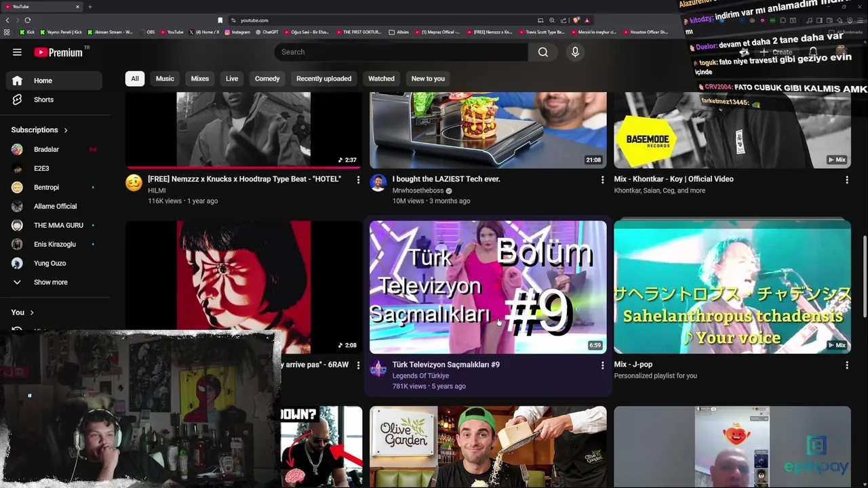The image size is (868, 488).
Task: Open options for 6RAW video
Action: [358, 365]
